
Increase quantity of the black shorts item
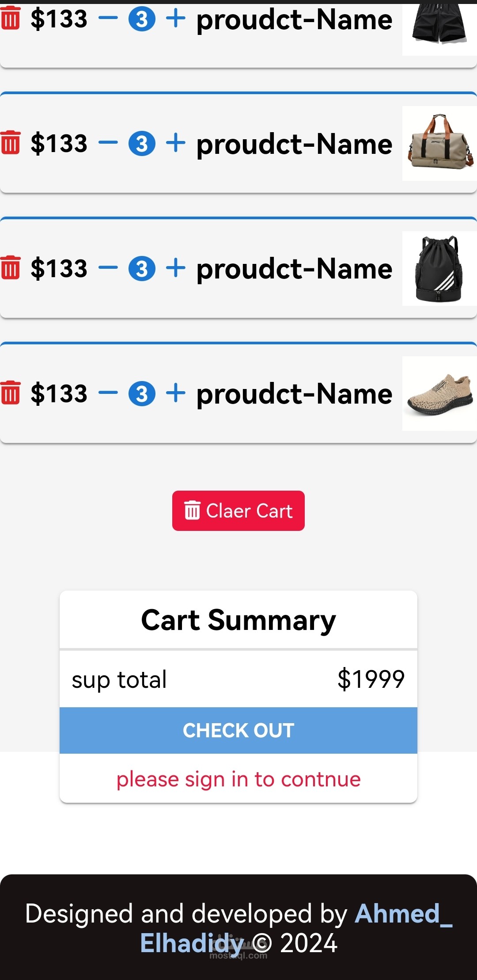click(176, 18)
